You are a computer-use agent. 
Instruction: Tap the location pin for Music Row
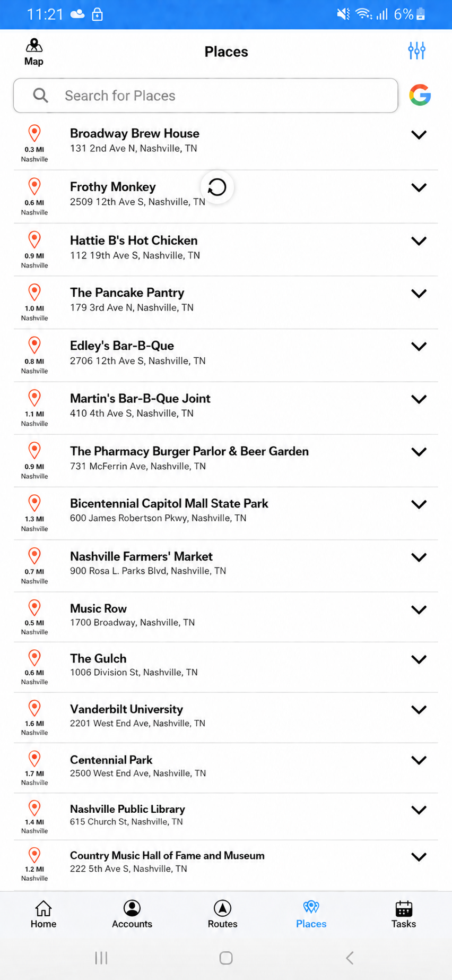[x=34, y=608]
